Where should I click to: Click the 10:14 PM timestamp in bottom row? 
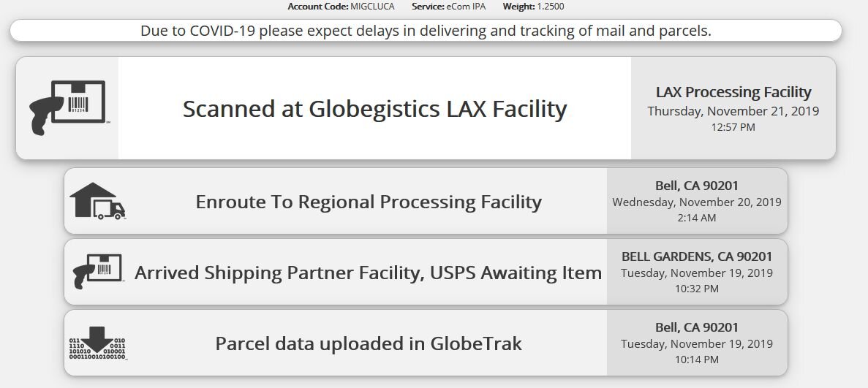[697, 360]
